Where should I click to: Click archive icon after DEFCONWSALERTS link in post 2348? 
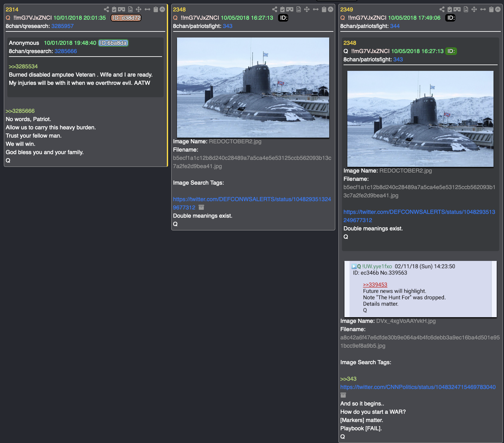(x=201, y=208)
